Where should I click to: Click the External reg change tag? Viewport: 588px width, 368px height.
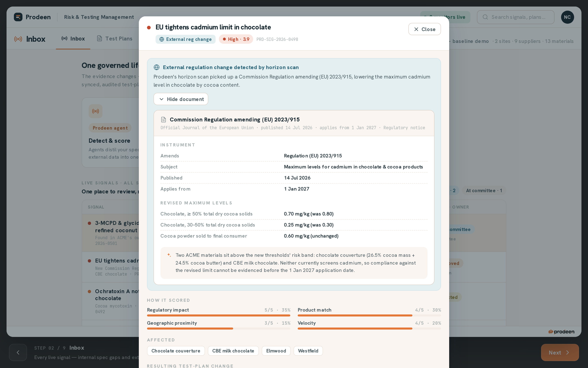click(x=185, y=39)
